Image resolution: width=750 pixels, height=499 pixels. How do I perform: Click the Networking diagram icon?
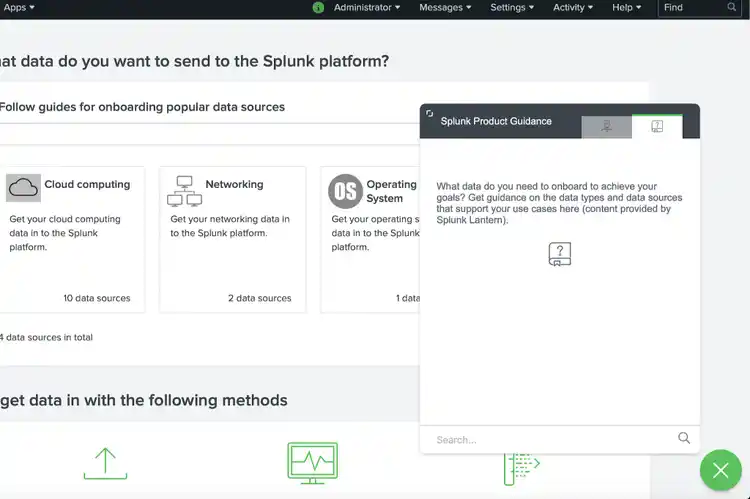tap(184, 190)
